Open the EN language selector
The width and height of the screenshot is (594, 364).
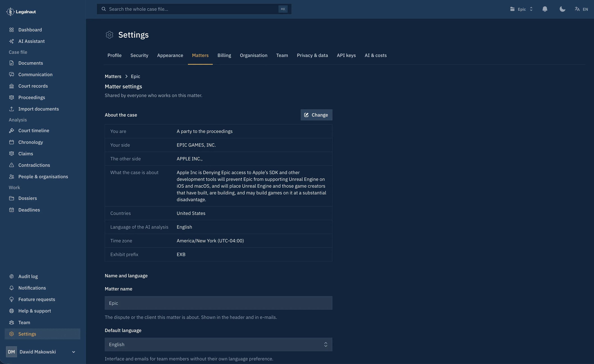pos(581,9)
